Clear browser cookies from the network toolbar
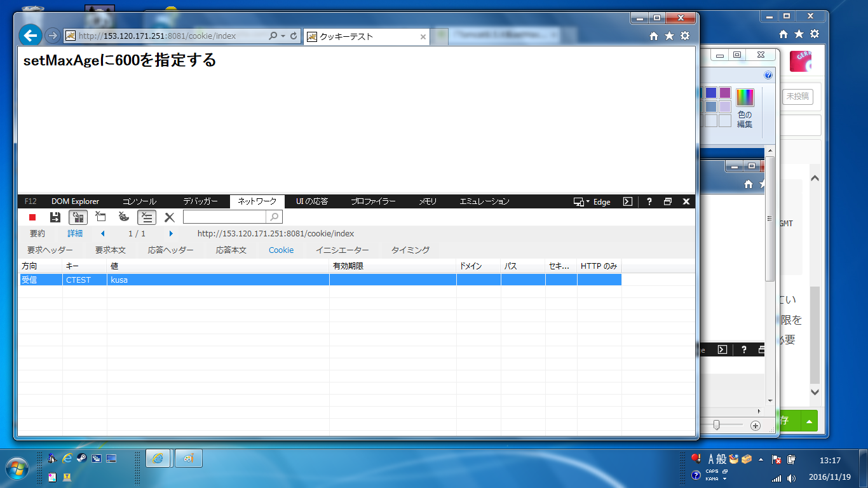The height and width of the screenshot is (488, 868). coord(123,217)
